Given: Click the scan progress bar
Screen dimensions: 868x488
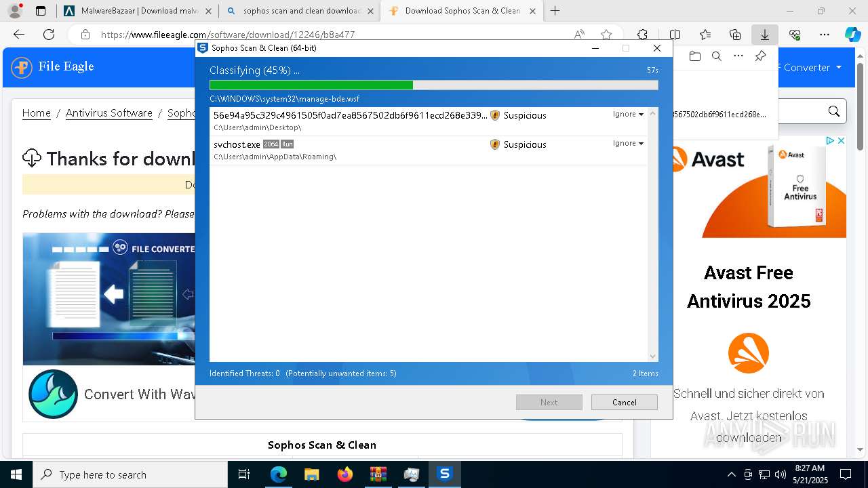Looking at the screenshot, I should point(434,85).
